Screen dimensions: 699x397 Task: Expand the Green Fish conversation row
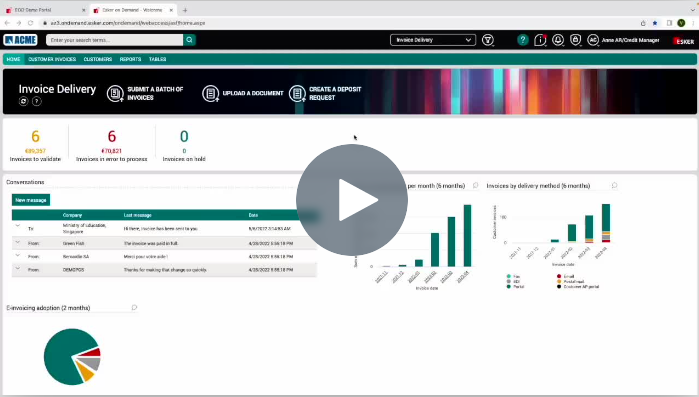pyautogui.click(x=18, y=242)
